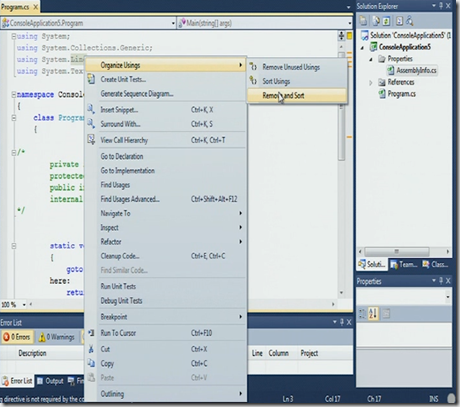Open Solution Explorer window position dropdown arrow
This screenshot has width=460, height=407.
(434, 5)
